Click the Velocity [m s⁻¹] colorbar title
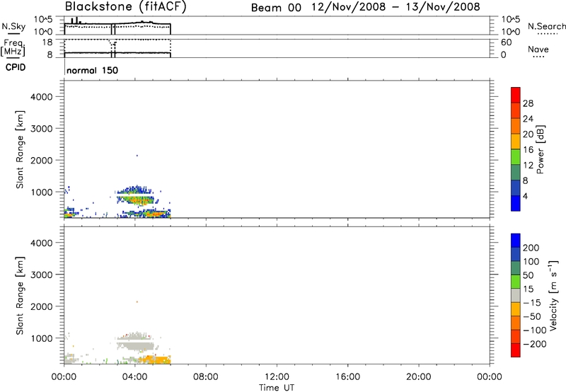The height and width of the screenshot is (392, 566). 553,296
